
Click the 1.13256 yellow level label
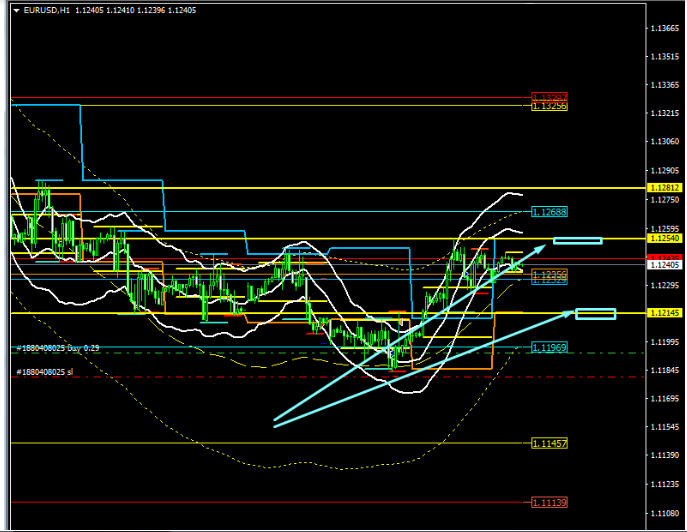tap(549, 105)
